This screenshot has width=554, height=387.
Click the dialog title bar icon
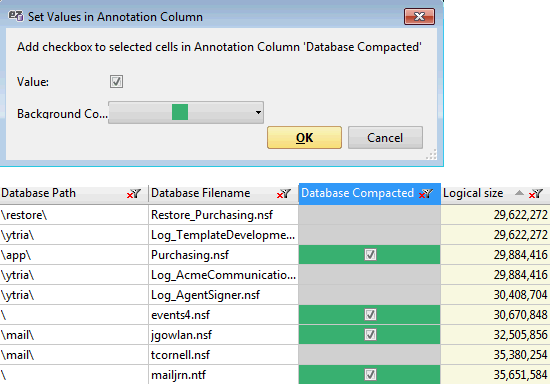click(16, 16)
